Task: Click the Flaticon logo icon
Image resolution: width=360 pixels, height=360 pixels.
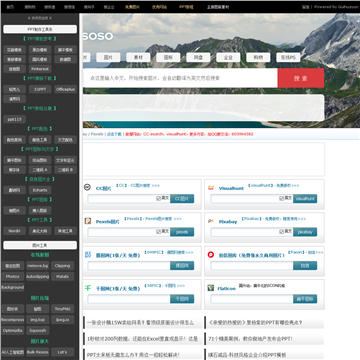Action: [211, 288]
